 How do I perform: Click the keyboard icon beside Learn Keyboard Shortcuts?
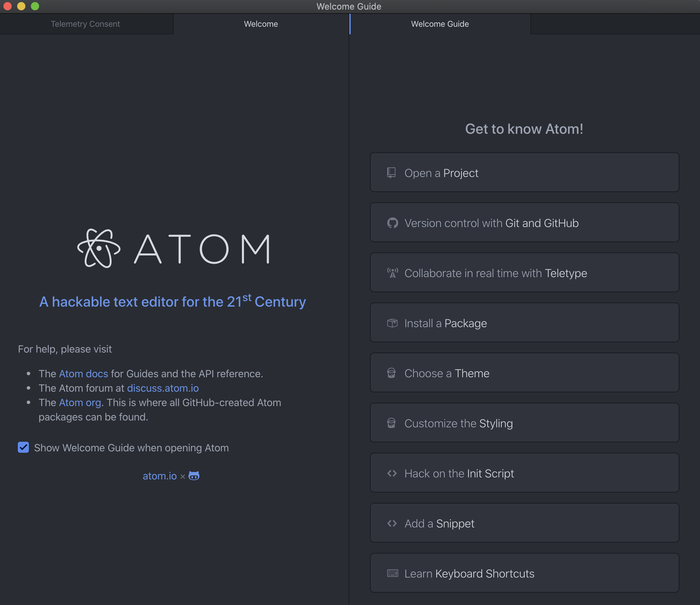(392, 573)
